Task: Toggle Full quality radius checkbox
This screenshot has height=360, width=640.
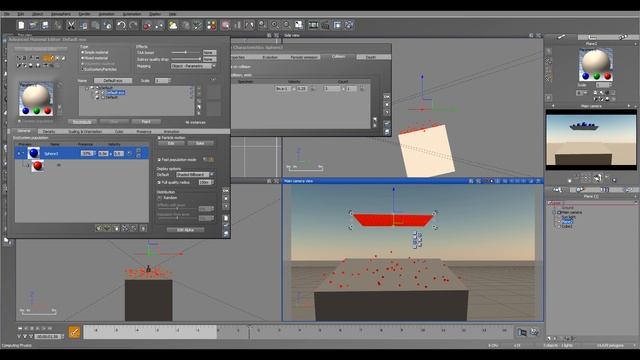Action: coord(159,182)
